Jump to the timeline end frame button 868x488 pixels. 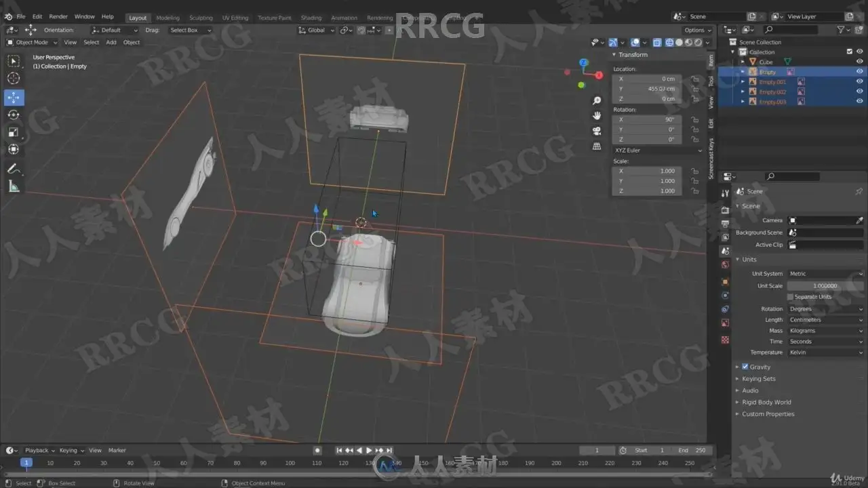pyautogui.click(x=389, y=450)
